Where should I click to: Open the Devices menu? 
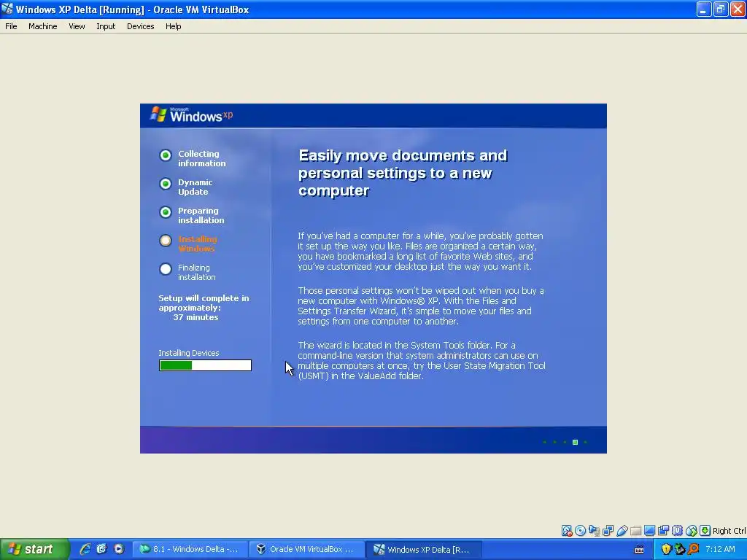pos(141,26)
